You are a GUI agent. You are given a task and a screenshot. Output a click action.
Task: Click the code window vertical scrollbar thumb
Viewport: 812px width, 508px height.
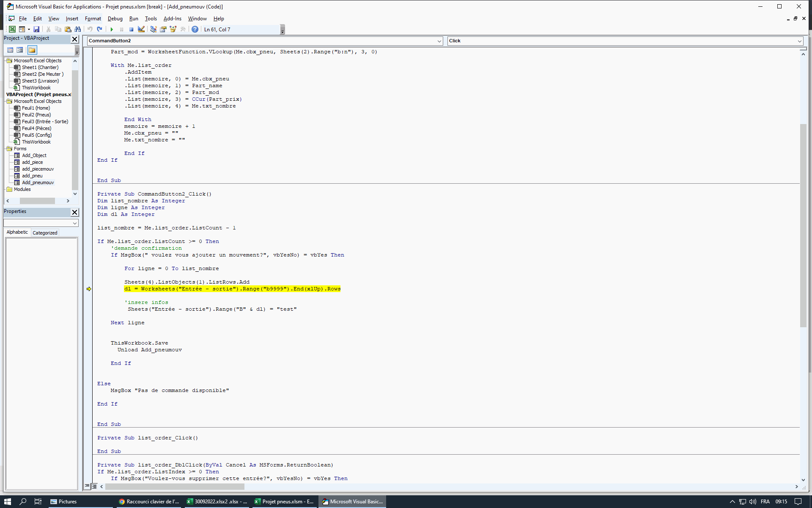[803, 224]
